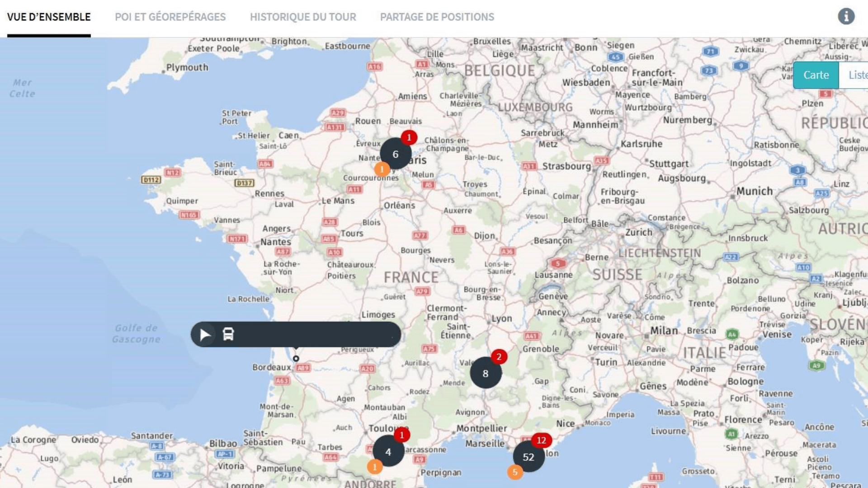Screen dimensions: 868x488
Task: Click orange badge 1 below Toulouse cluster
Action: (x=375, y=467)
